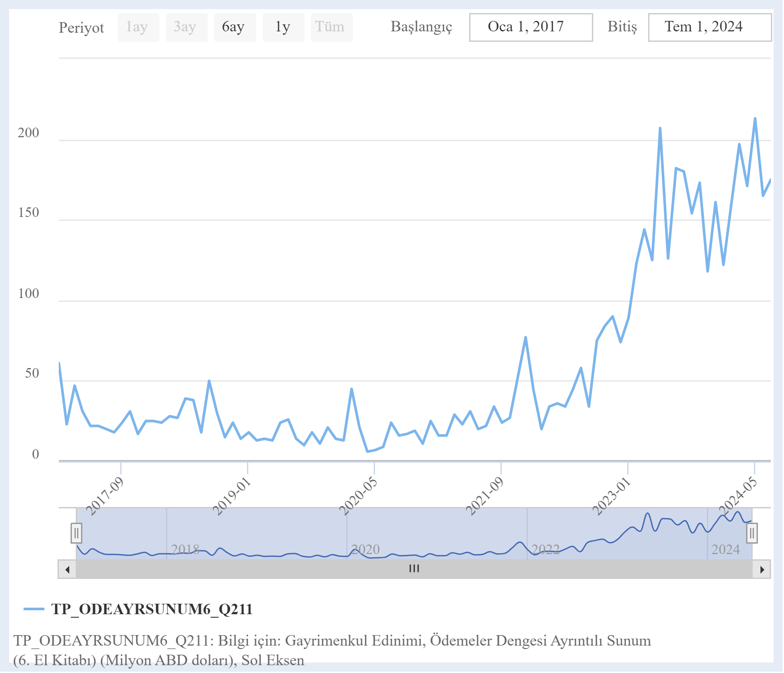Click the scrollbar thumb grip icon
The height and width of the screenshot is (673, 784).
coord(414,568)
